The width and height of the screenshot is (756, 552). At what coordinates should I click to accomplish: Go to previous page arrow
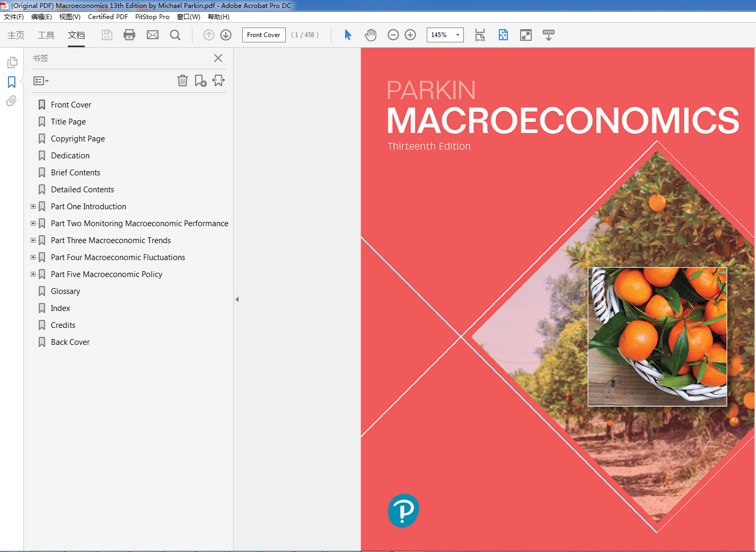click(209, 35)
